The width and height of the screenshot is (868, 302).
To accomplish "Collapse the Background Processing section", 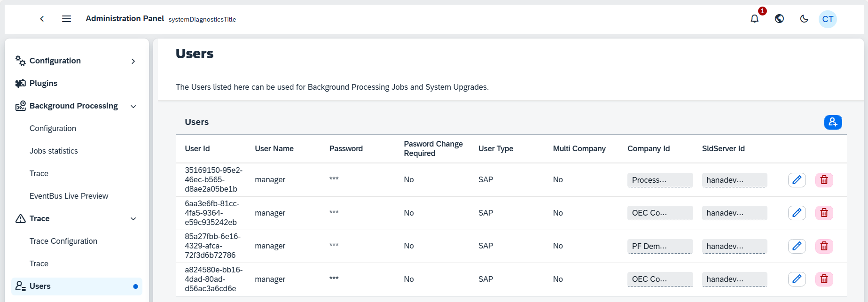I will point(133,106).
